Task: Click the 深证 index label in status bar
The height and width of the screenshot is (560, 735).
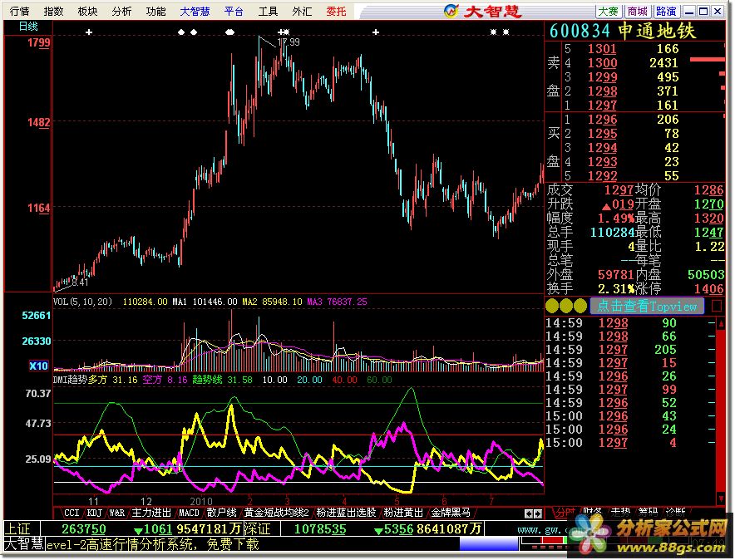Action: tap(258, 529)
